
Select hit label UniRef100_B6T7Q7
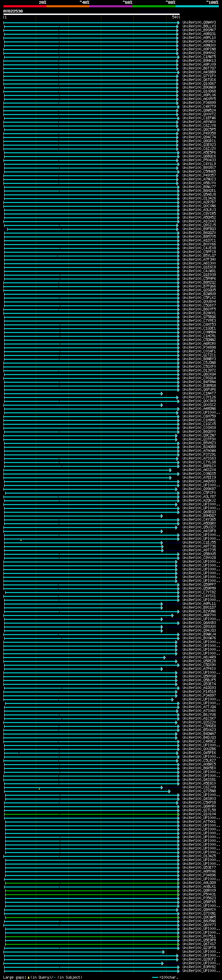click(199, 68)
